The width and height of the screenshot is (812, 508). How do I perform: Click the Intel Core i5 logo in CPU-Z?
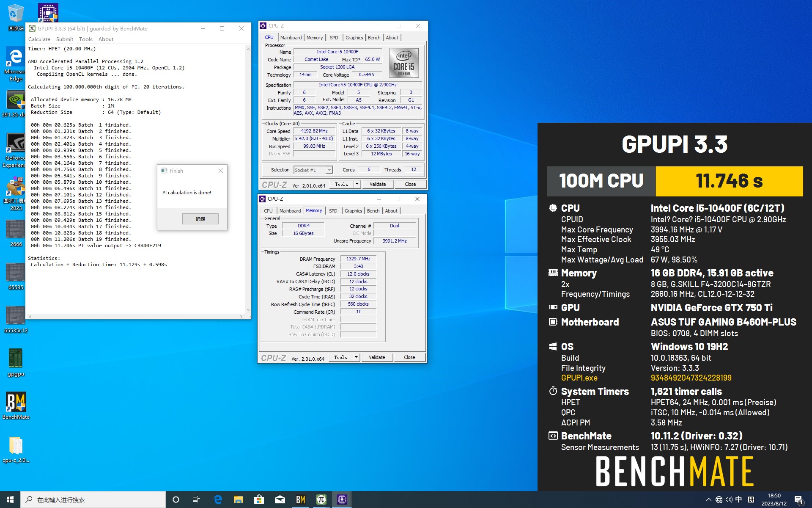coord(404,63)
